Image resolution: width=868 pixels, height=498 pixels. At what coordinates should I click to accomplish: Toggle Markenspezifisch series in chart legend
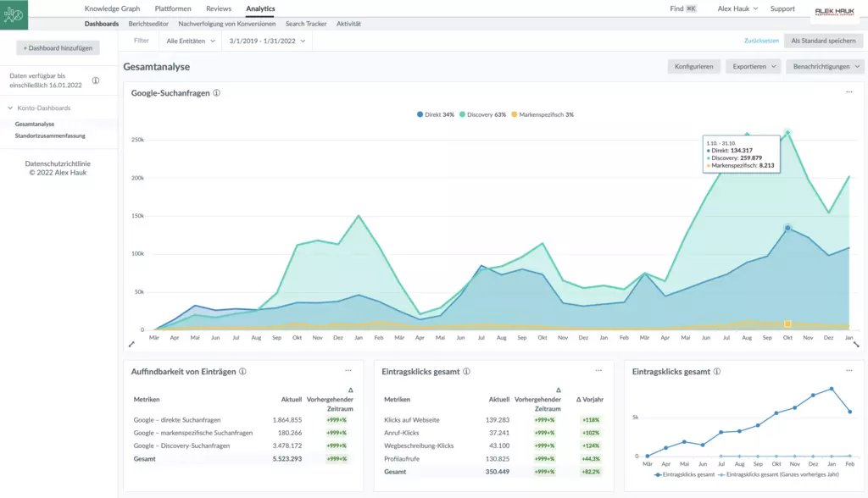click(542, 114)
